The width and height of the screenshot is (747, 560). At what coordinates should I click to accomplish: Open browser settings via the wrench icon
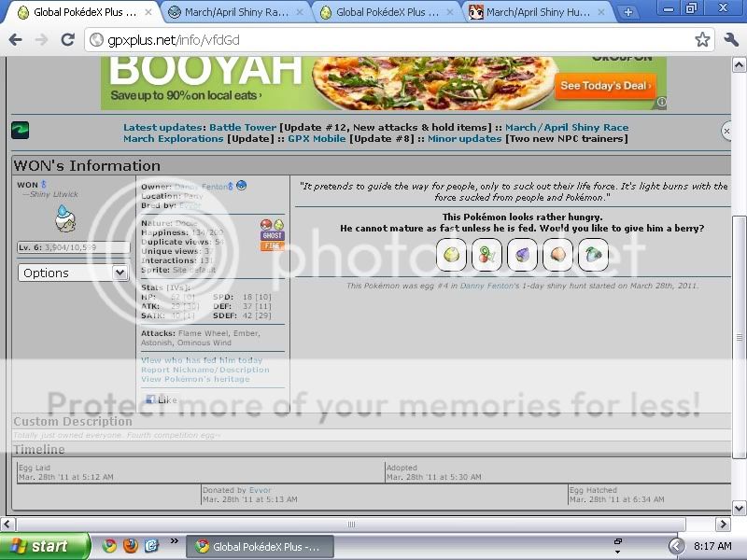click(x=730, y=40)
